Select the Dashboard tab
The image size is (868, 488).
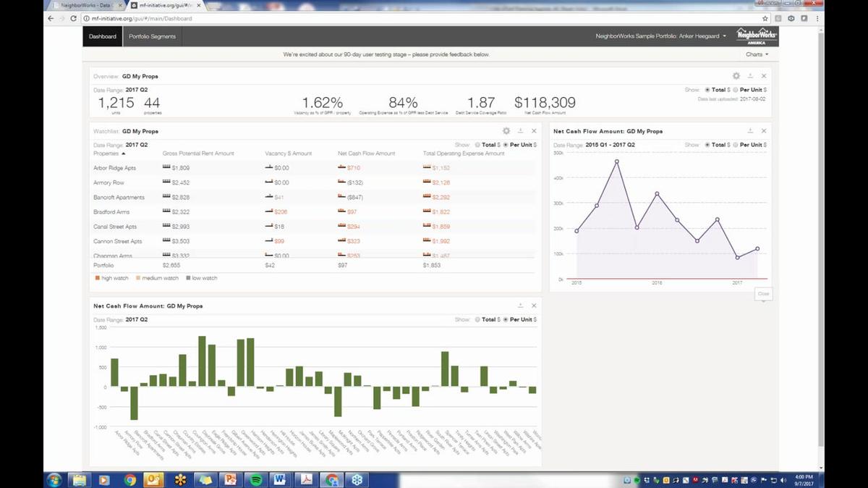pos(102,35)
